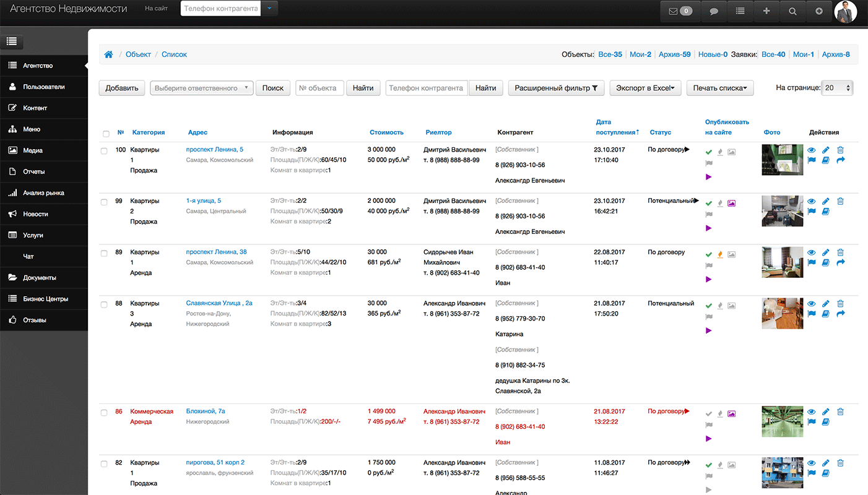868x495 pixels.
Task: Check the checkbox for object 99
Action: 104,202
